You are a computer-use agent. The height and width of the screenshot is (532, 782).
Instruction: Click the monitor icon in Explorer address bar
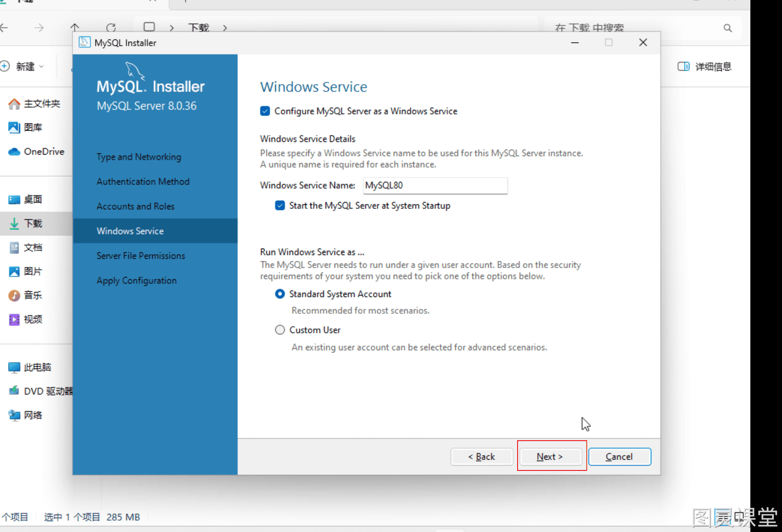150,27
